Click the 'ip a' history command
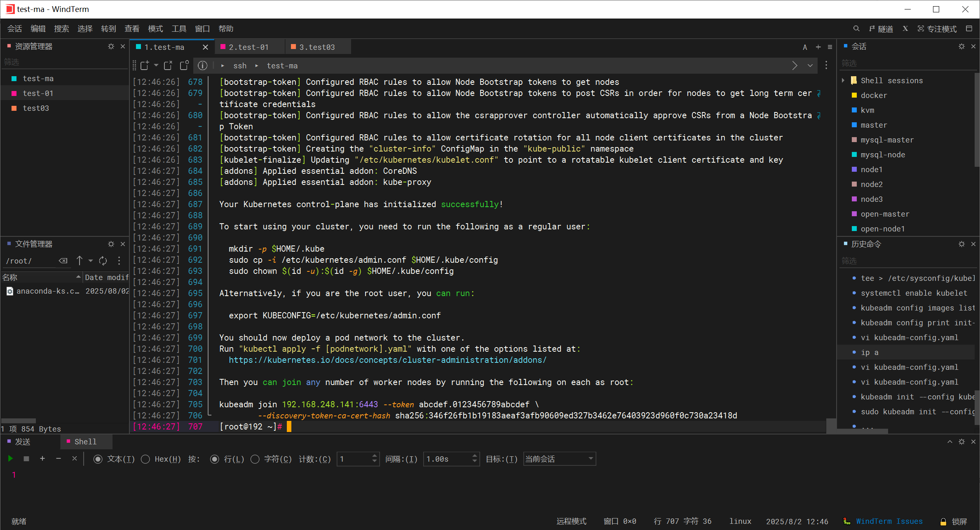 (x=870, y=353)
